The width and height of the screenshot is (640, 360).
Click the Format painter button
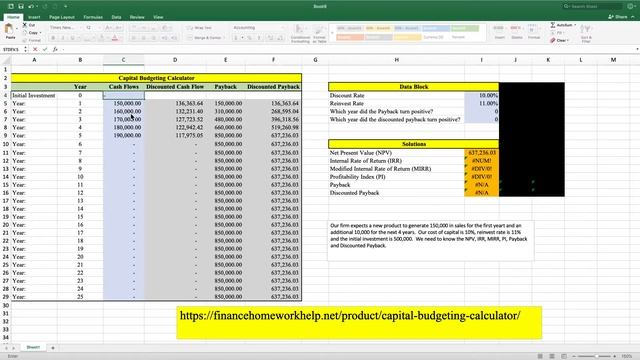[31, 40]
